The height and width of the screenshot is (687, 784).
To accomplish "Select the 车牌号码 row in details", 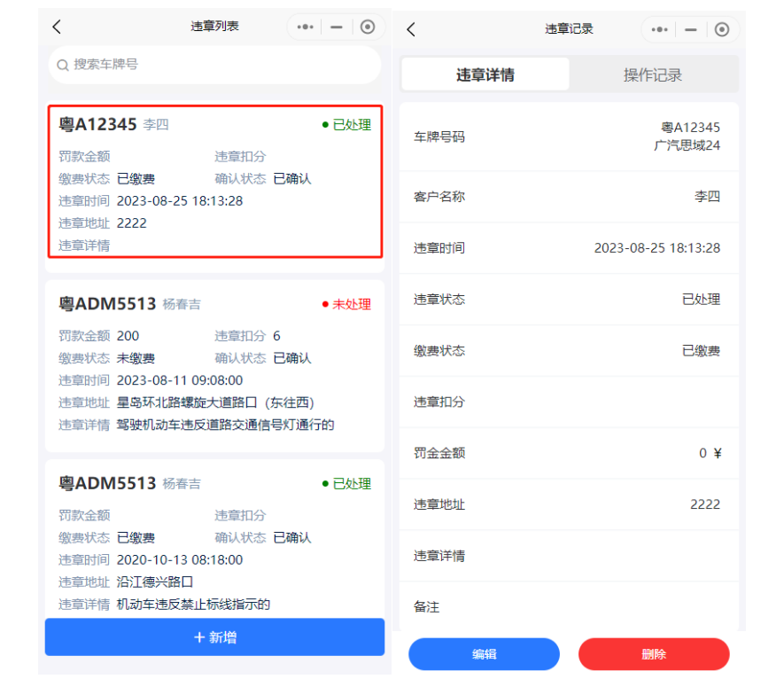I will [567, 137].
